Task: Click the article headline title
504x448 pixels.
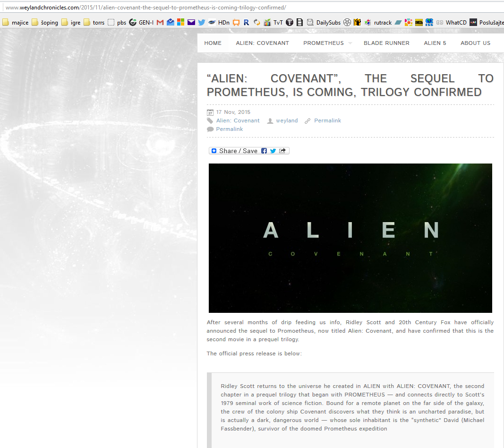Action: click(x=350, y=85)
